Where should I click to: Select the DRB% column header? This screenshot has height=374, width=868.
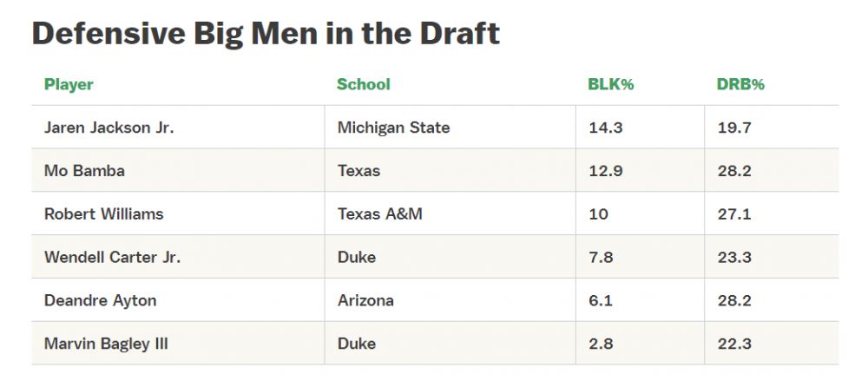pos(740,84)
